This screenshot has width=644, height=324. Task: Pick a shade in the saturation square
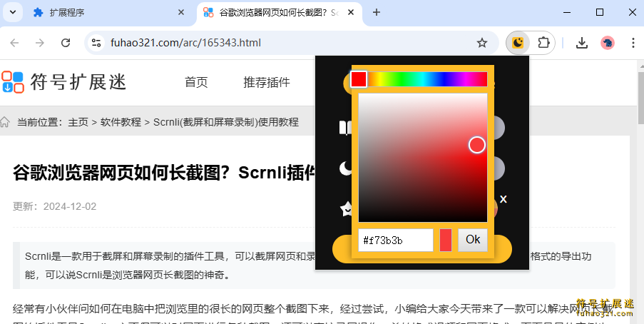pos(423,158)
